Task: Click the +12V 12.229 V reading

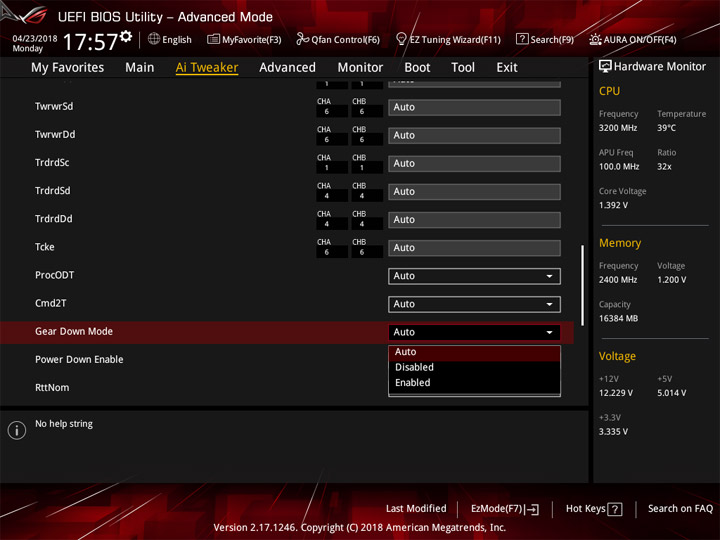Action: pyautogui.click(x=615, y=393)
